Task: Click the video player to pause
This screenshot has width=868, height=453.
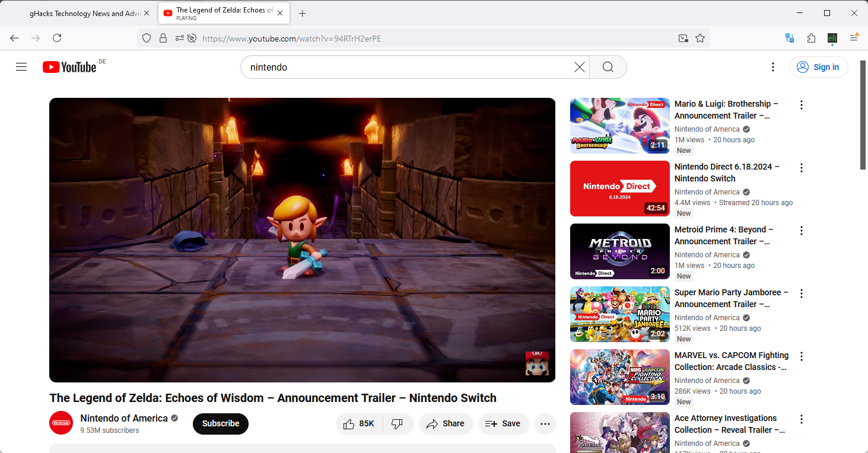Action: [302, 240]
